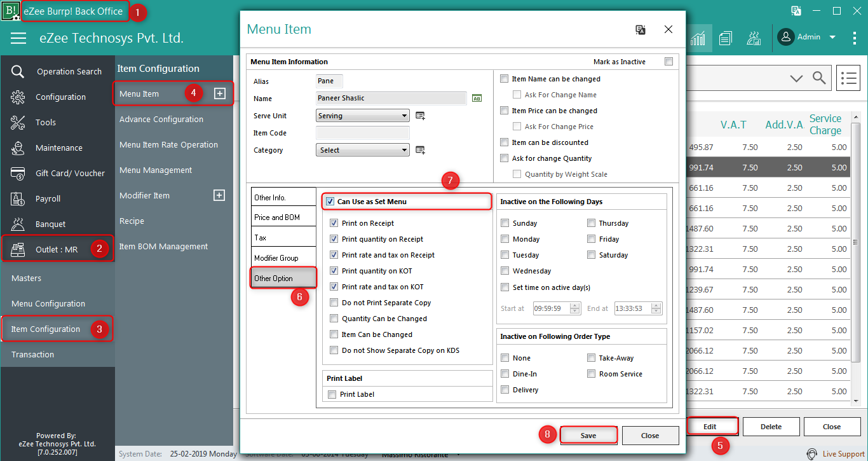Add new Menu Item with plus icon

coord(219,93)
